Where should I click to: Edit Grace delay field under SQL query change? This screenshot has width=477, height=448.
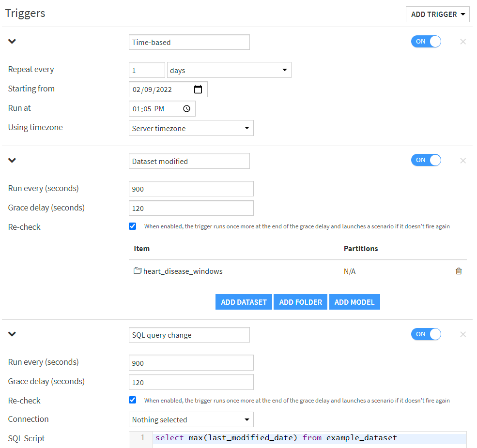[191, 382]
